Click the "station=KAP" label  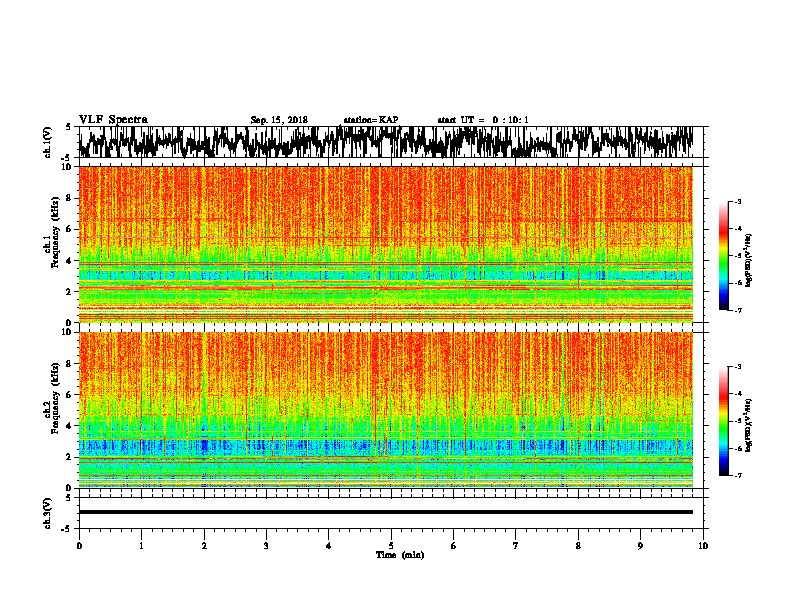371,120
